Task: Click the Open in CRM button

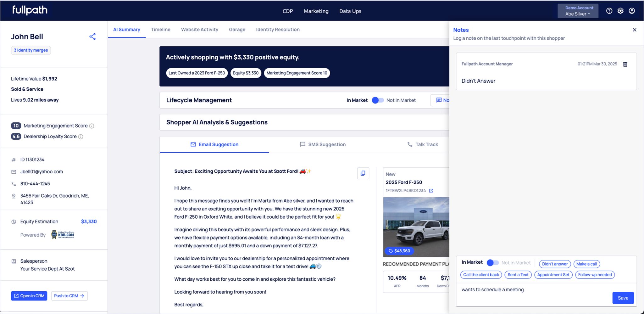Action: click(x=29, y=296)
